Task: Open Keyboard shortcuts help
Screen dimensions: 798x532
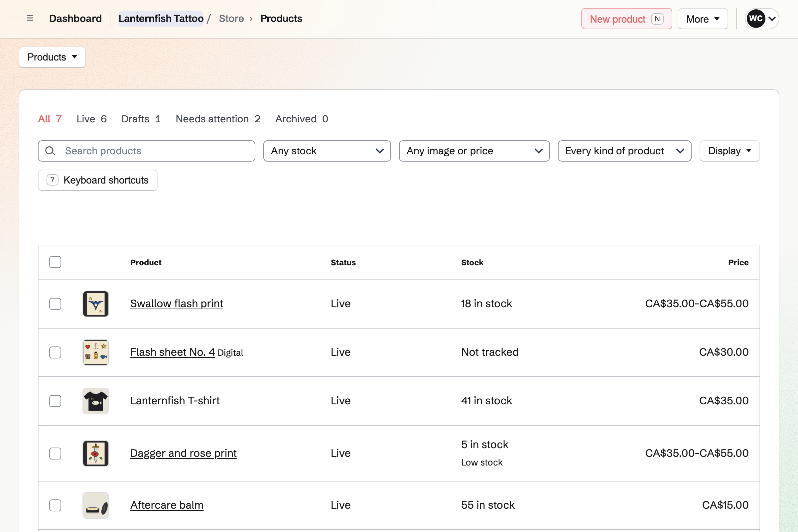Action: (98, 180)
